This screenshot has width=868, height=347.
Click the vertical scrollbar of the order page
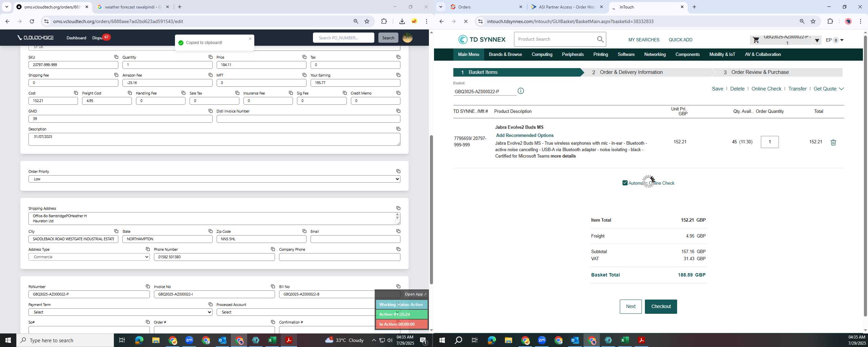pos(431,210)
